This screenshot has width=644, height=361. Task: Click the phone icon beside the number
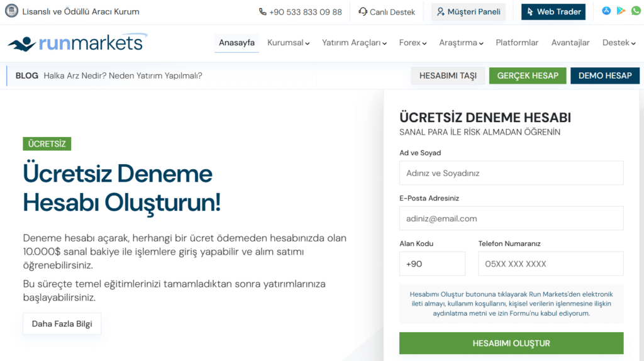pyautogui.click(x=262, y=12)
